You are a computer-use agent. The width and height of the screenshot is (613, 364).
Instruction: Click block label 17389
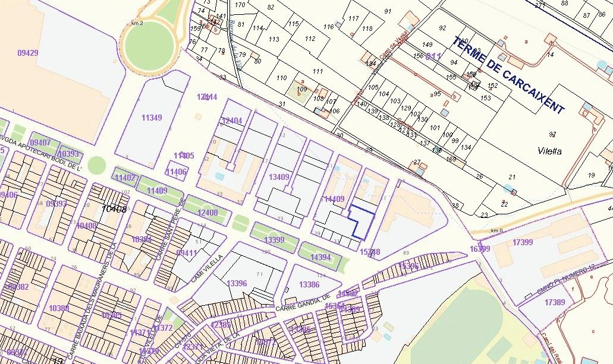pos(555,302)
